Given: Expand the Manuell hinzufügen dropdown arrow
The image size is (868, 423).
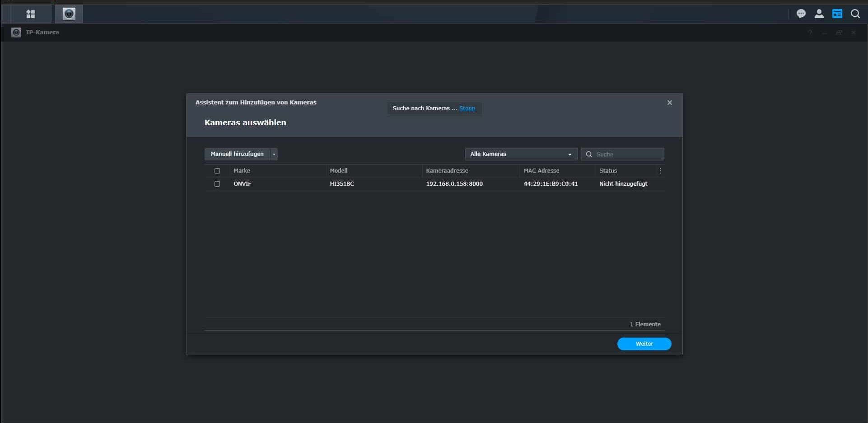Looking at the screenshot, I should tap(274, 154).
